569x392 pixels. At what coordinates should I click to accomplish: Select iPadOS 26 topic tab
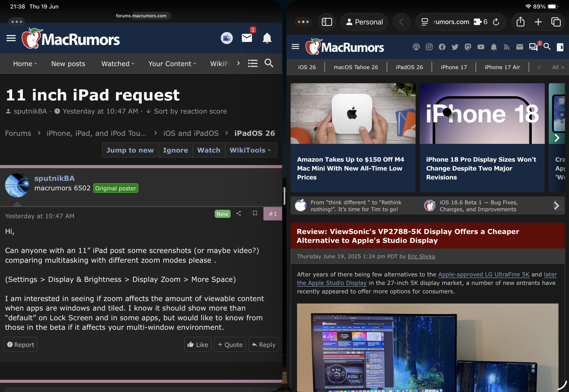tap(409, 67)
